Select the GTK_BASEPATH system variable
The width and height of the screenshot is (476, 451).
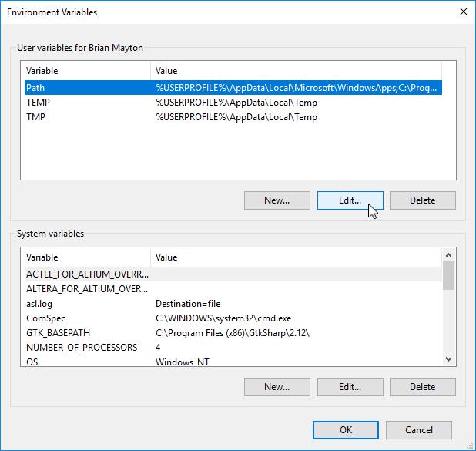(x=59, y=332)
